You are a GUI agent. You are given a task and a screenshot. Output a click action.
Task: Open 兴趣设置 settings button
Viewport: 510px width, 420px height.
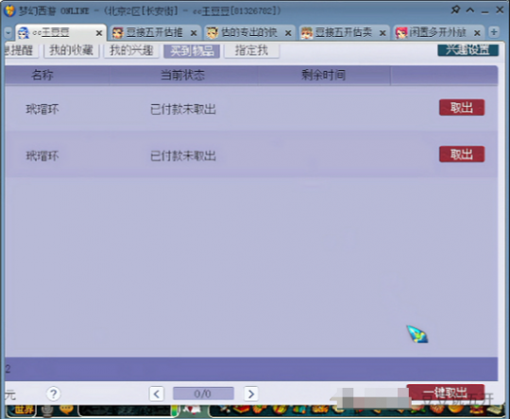tap(467, 50)
